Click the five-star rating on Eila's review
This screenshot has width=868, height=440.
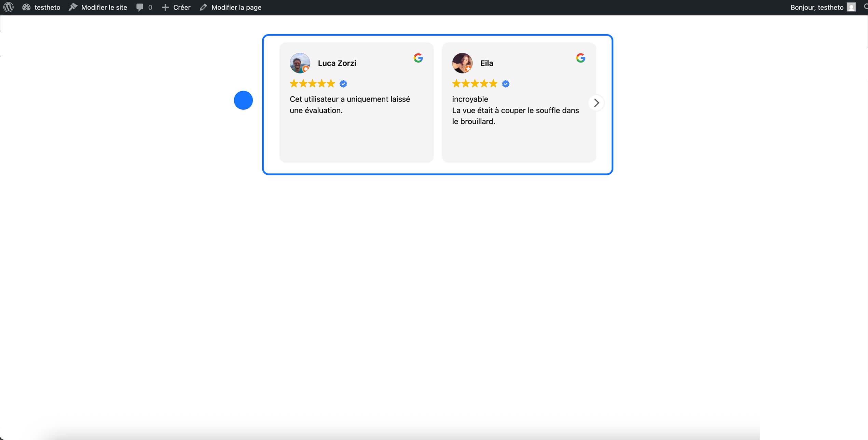[x=474, y=83]
